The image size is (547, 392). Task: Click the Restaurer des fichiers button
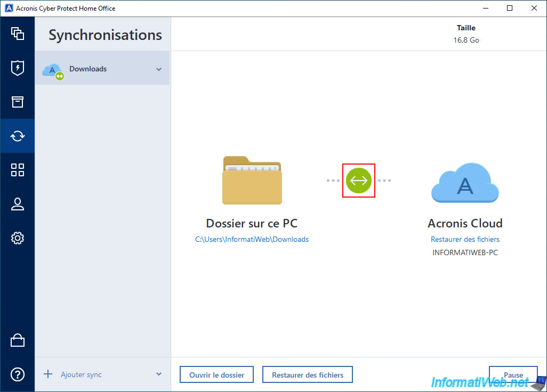tap(308, 375)
